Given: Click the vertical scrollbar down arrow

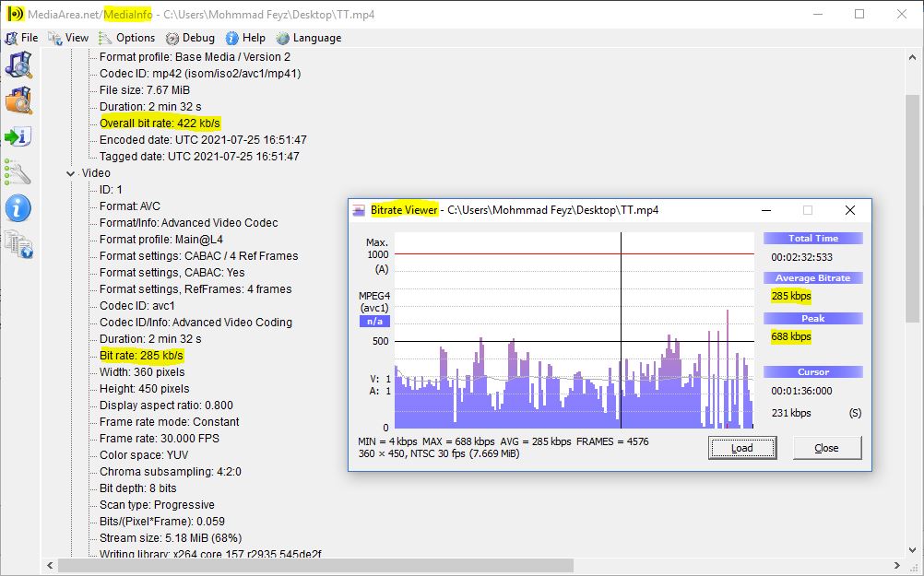Looking at the screenshot, I should pyautogui.click(x=912, y=550).
